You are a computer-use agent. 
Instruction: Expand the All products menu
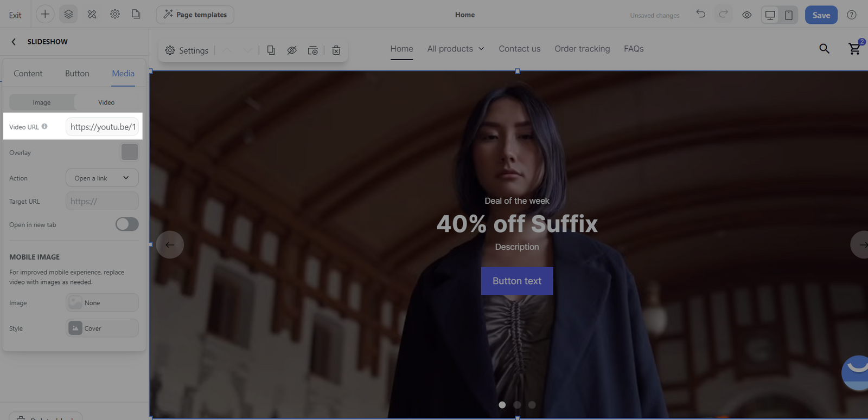point(456,49)
